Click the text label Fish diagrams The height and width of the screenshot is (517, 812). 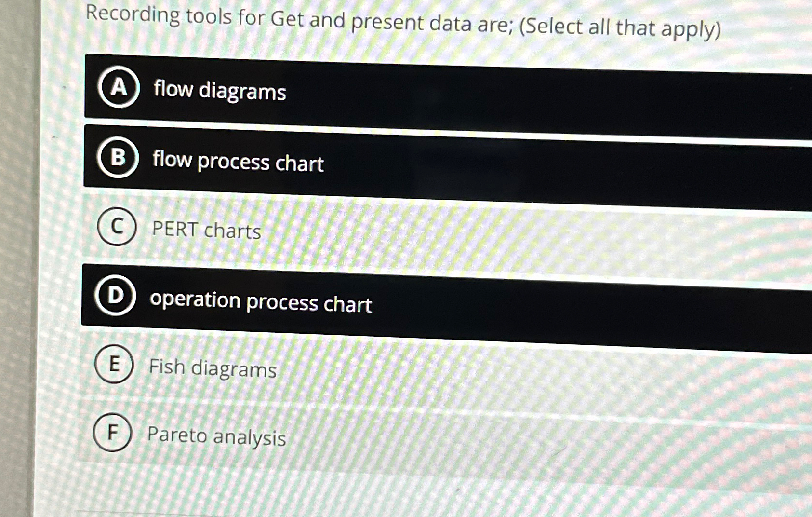point(212,369)
